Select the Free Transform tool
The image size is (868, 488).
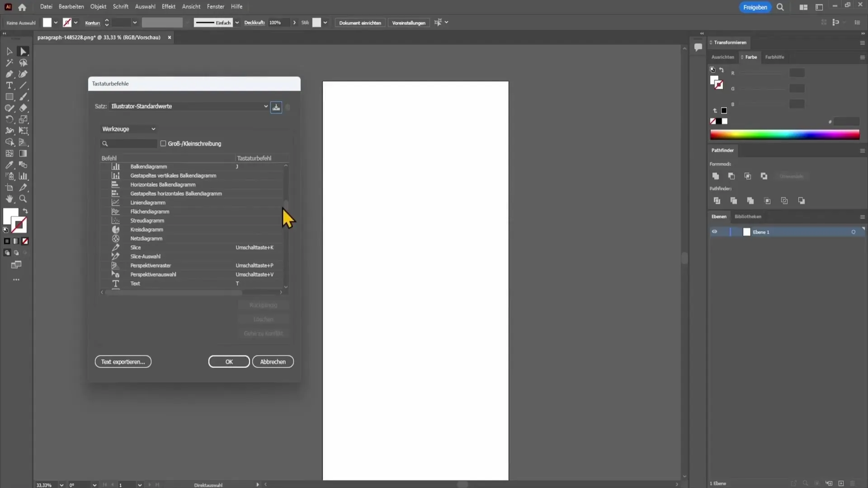point(23,131)
